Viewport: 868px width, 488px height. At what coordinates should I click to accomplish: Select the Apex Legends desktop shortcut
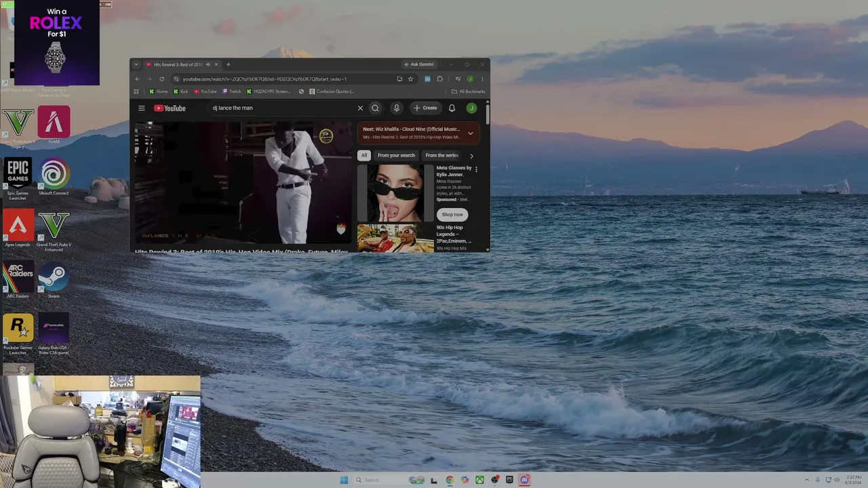18,229
